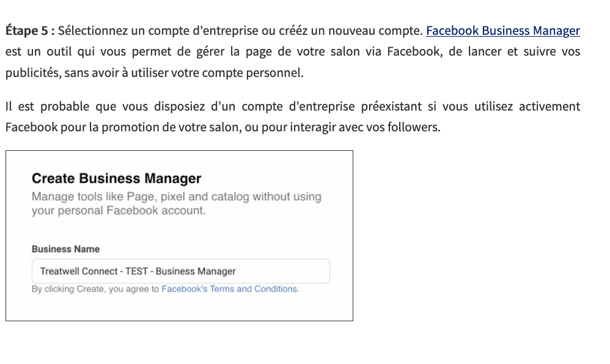Click the "By clicking Create, you agree" text
This screenshot has height=364, width=610.
coord(95,289)
